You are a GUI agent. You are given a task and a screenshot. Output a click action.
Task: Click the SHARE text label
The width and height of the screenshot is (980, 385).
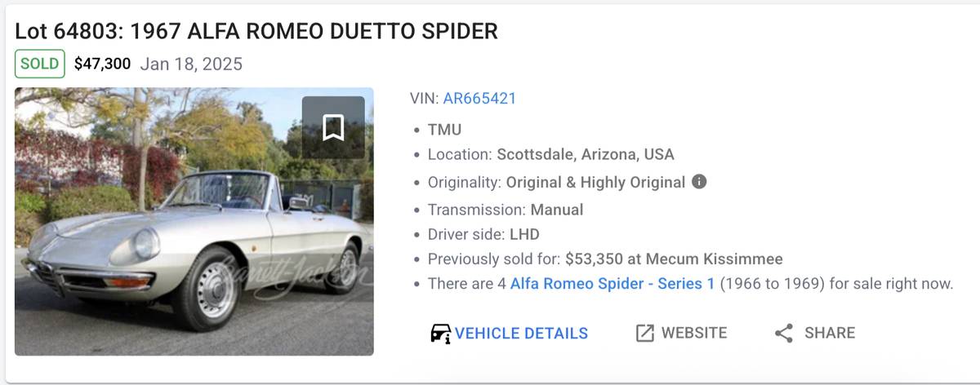830,333
